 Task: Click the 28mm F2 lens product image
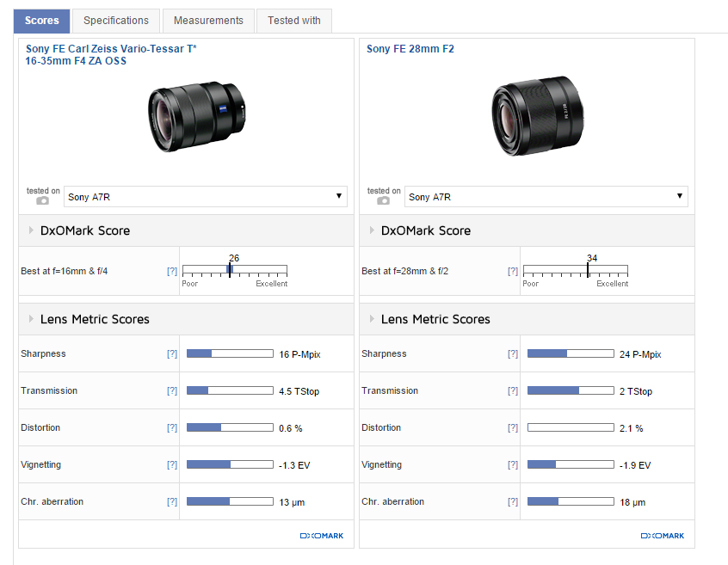click(x=538, y=115)
